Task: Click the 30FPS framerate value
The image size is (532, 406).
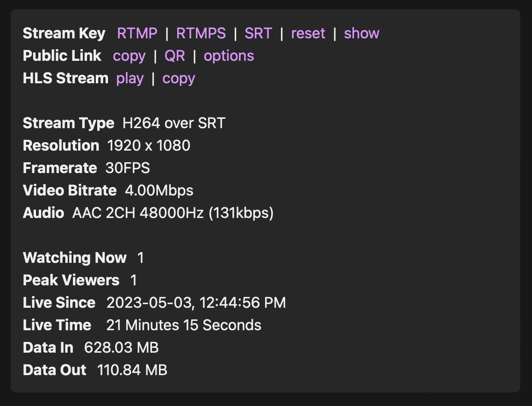Action: [x=128, y=168]
